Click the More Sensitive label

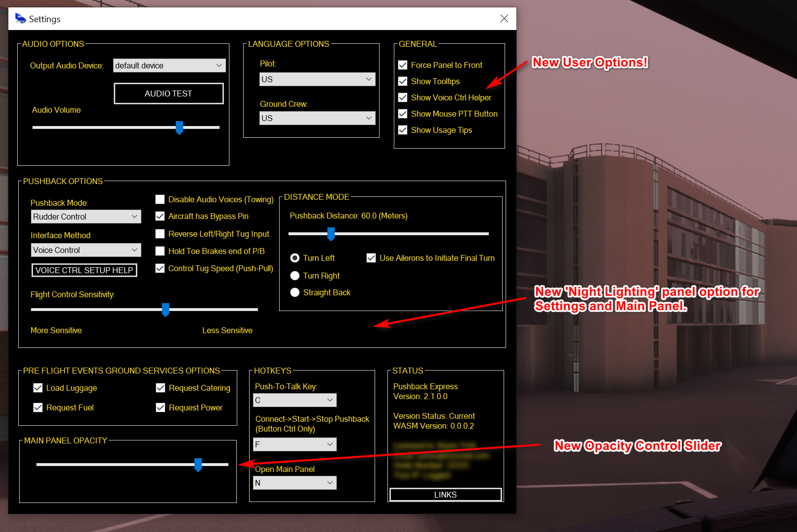[x=56, y=330]
